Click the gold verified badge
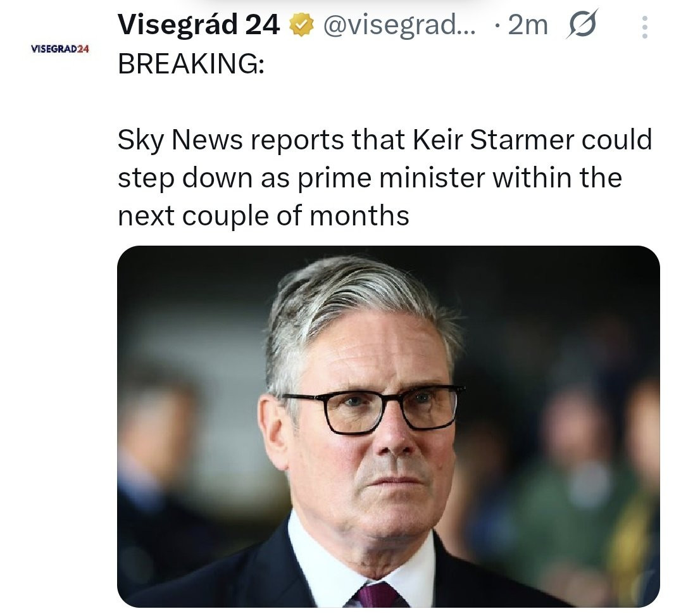Viewport: 681px width, 616px height. pyautogui.click(x=300, y=26)
